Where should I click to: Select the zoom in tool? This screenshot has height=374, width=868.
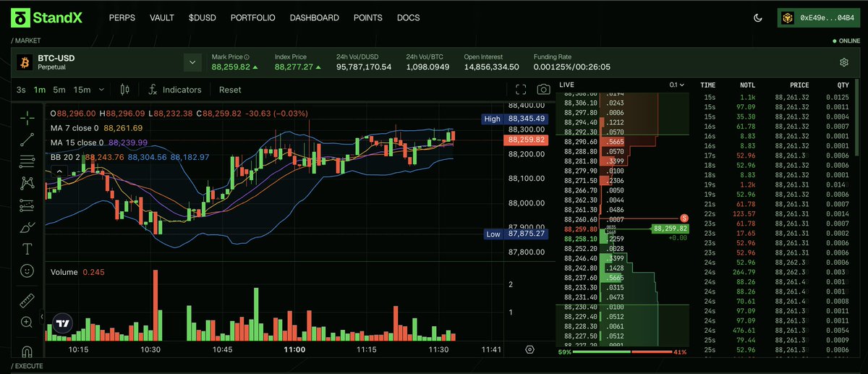click(x=27, y=322)
